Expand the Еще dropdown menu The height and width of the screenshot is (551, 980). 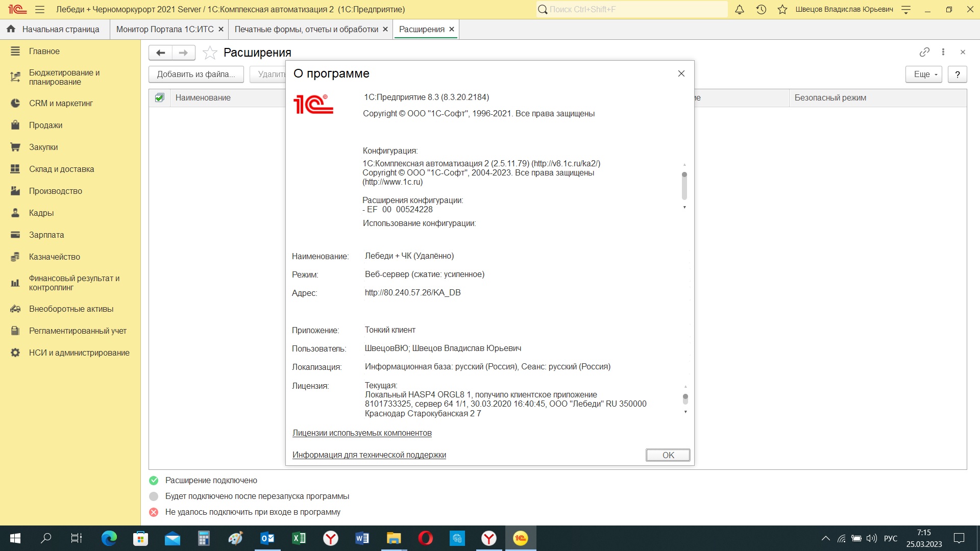(924, 74)
